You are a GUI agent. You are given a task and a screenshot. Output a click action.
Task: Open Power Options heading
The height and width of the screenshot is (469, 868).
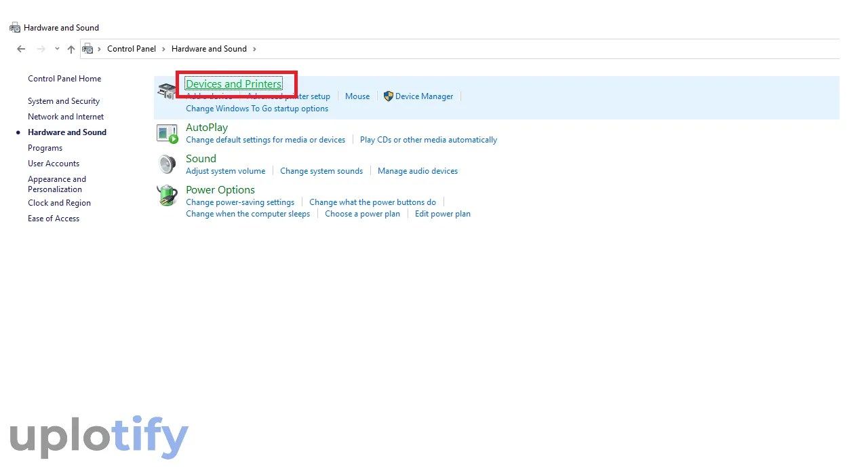[220, 190]
